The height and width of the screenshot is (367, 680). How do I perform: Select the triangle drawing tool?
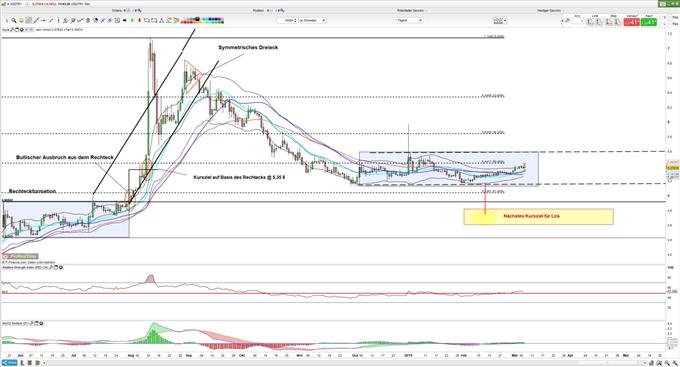pyautogui.click(x=162, y=20)
